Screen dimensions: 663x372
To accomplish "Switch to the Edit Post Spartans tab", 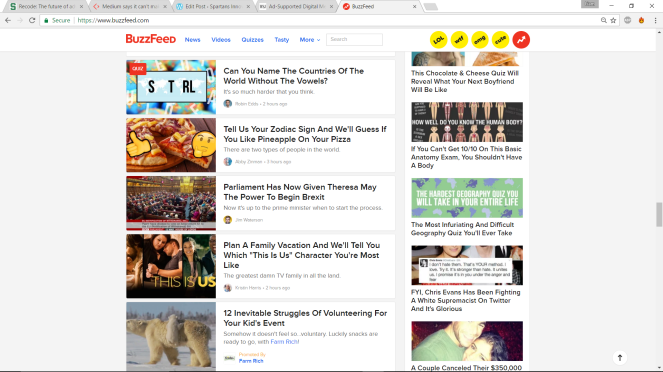I will click(214, 6).
